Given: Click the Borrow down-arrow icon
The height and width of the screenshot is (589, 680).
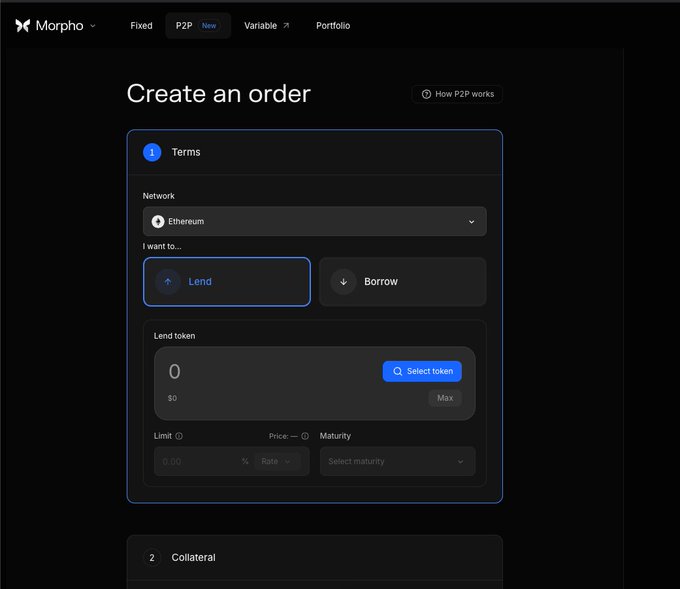Looking at the screenshot, I should [x=343, y=281].
